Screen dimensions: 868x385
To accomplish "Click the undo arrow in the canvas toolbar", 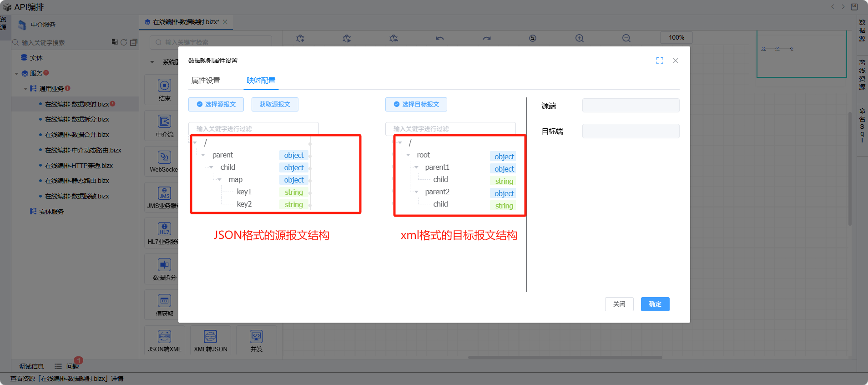I will 439,38.
